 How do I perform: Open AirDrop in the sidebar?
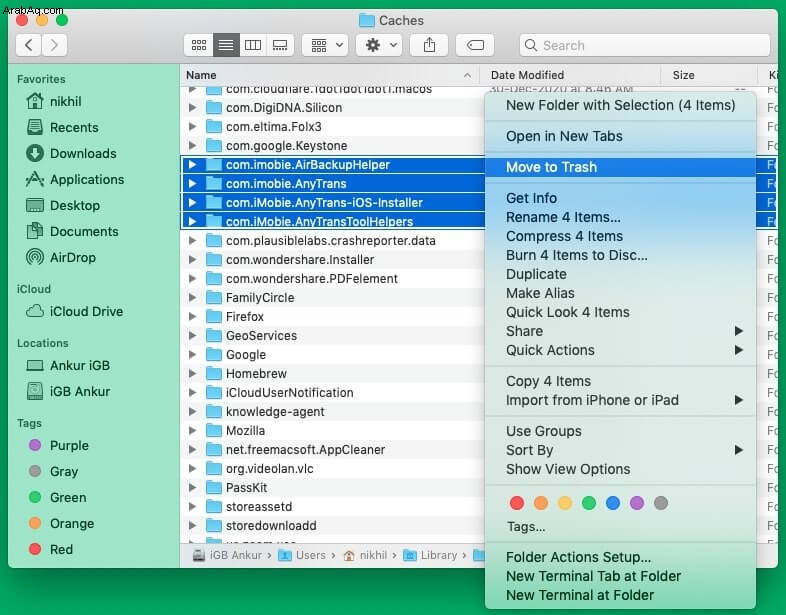coord(61,258)
